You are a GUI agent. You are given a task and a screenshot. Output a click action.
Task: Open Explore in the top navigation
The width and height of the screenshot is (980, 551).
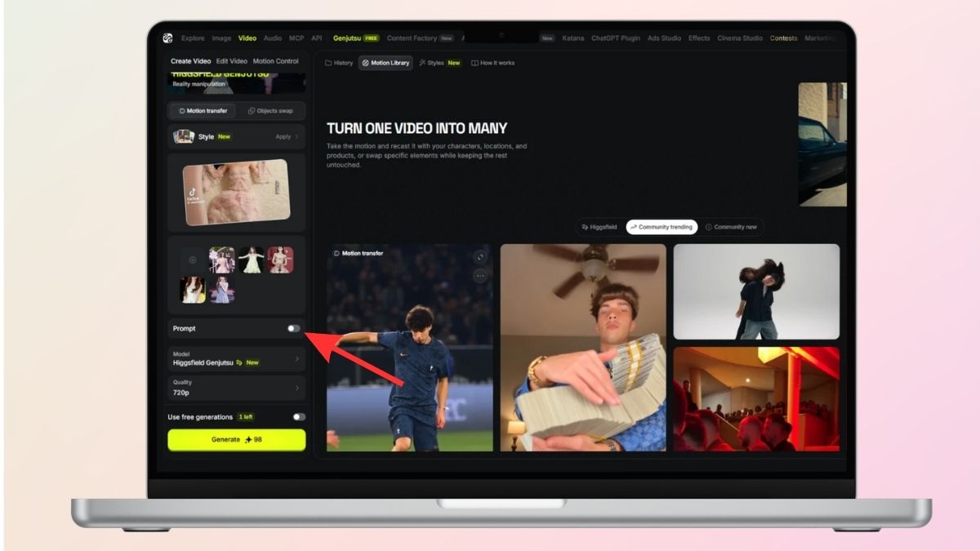click(194, 38)
